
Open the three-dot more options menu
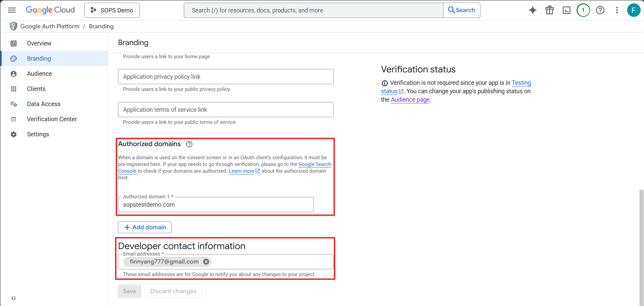click(617, 10)
